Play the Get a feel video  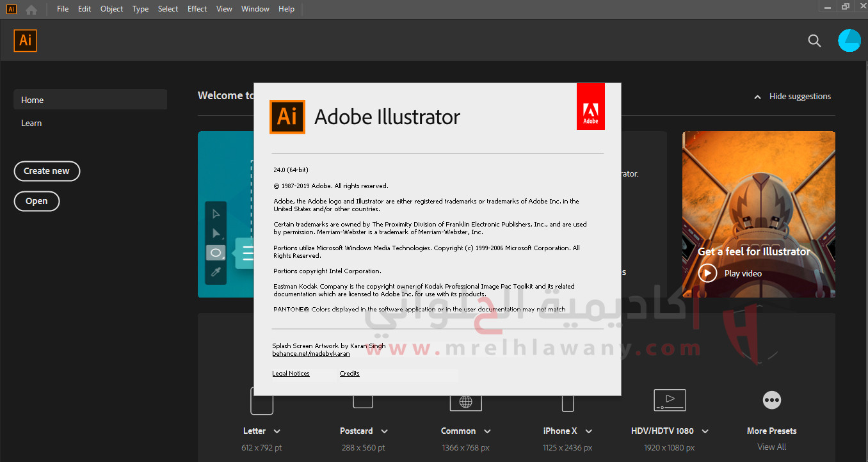pos(707,273)
